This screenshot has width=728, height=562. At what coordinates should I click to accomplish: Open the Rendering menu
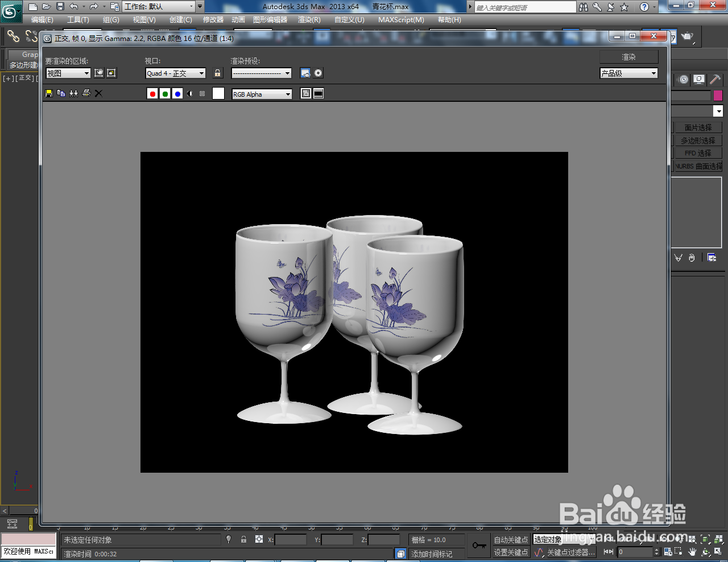click(309, 20)
